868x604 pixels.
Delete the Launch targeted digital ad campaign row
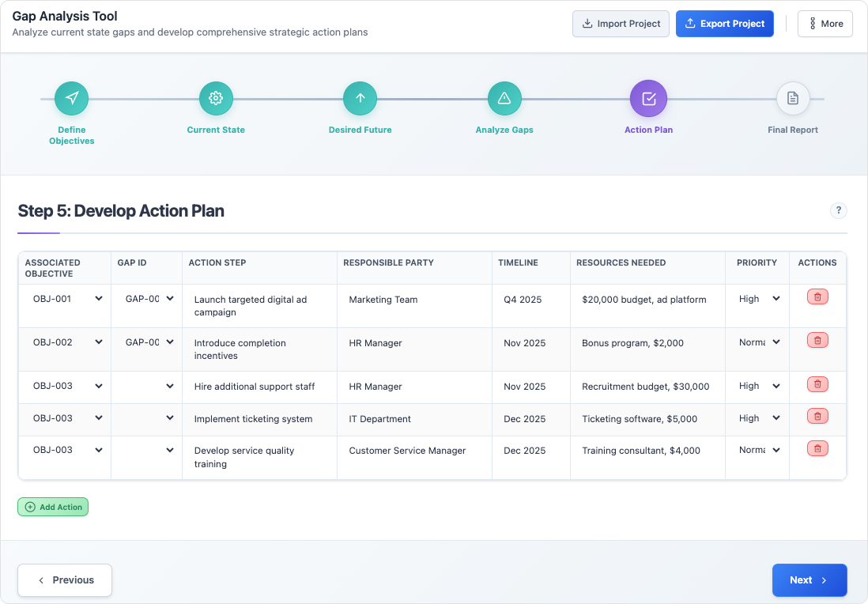tap(817, 296)
